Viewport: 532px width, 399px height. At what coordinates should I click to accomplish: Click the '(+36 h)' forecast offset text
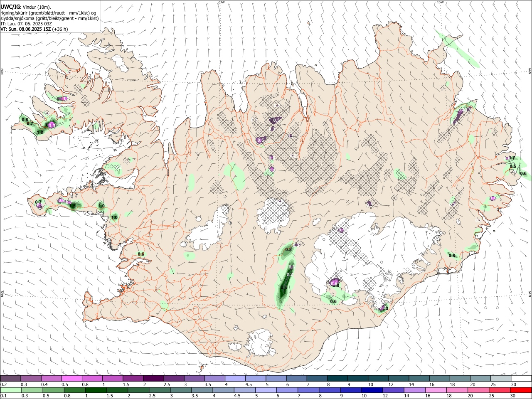pos(60,29)
